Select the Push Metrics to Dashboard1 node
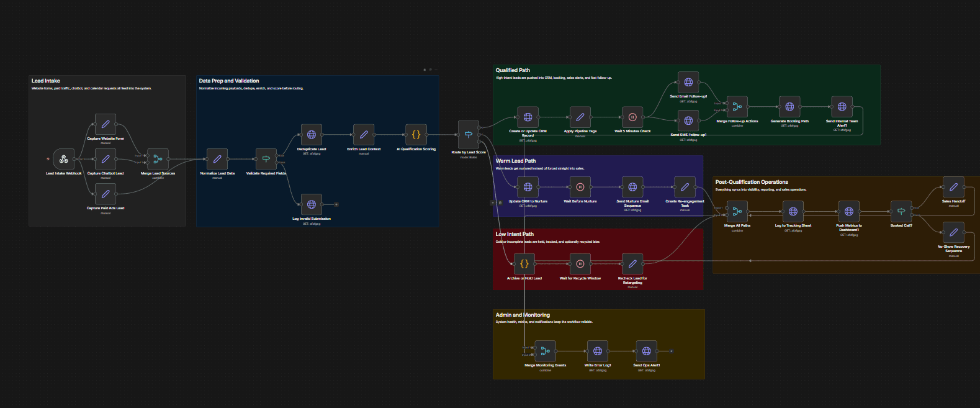 point(848,211)
